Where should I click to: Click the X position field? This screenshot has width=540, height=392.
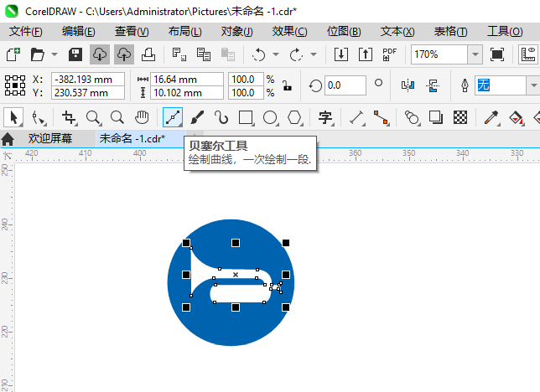(88, 80)
